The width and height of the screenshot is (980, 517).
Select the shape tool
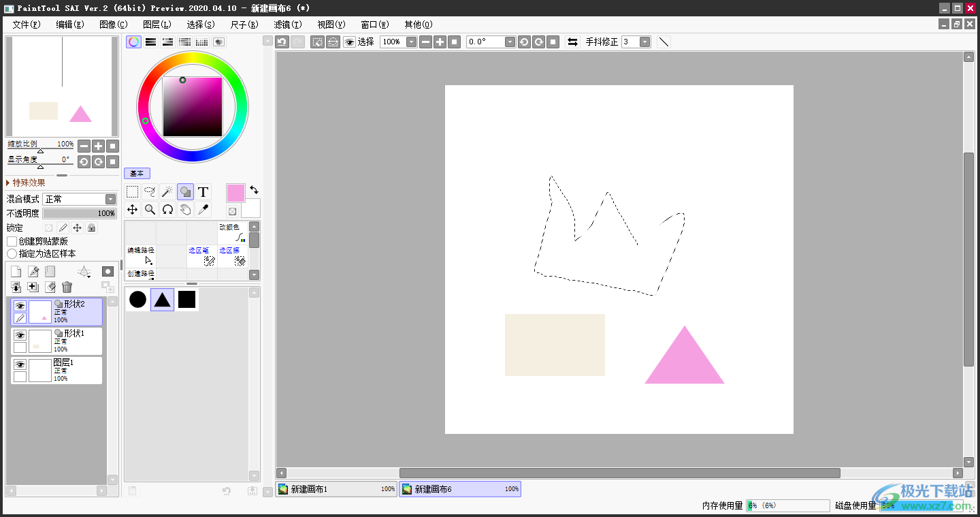(185, 192)
